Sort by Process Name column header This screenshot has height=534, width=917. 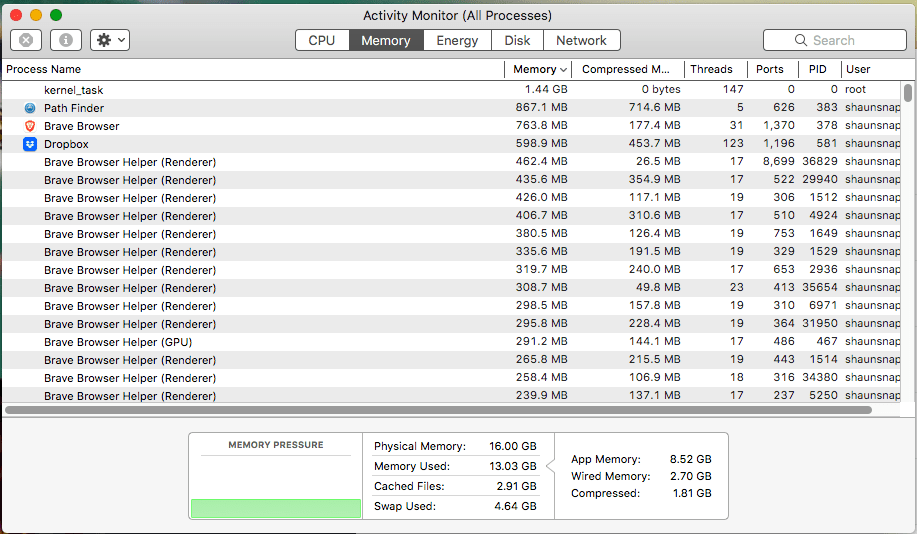pyautogui.click(x=253, y=69)
